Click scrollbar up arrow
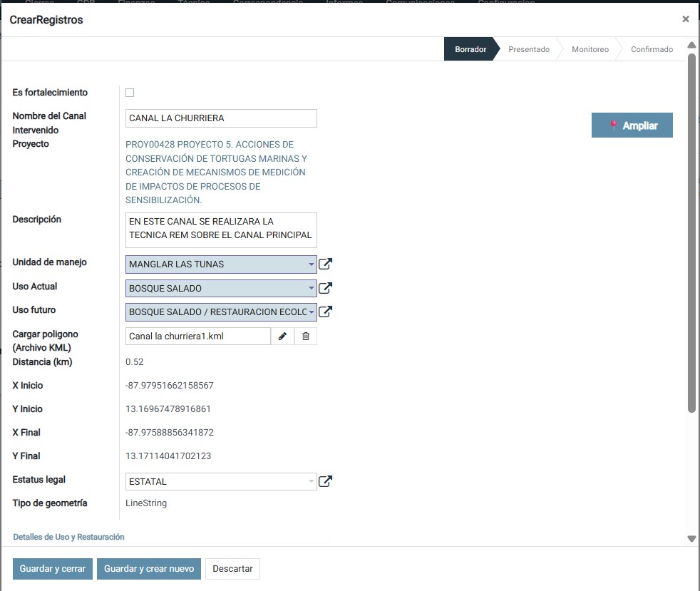 coord(691,45)
